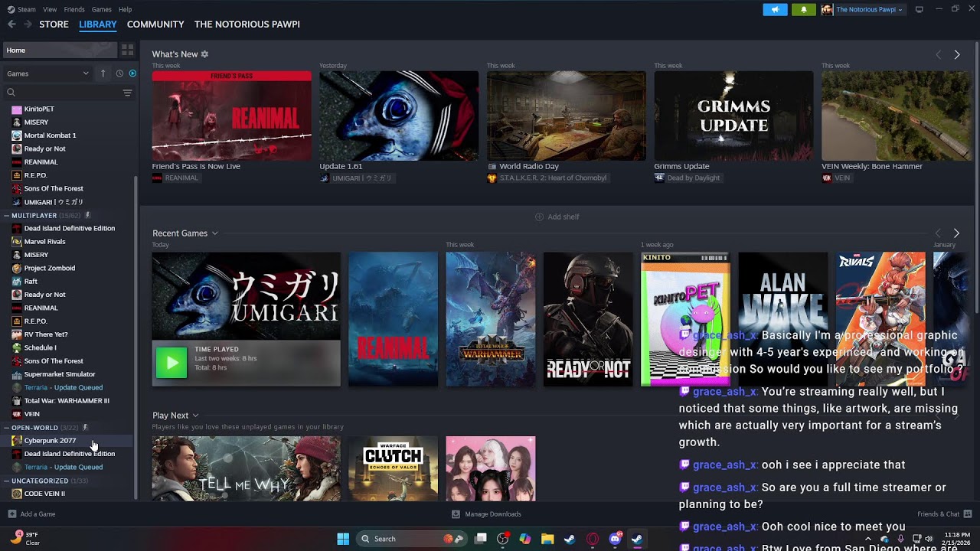
Task: Click the Raft icon in the game list
Action: [17, 282]
